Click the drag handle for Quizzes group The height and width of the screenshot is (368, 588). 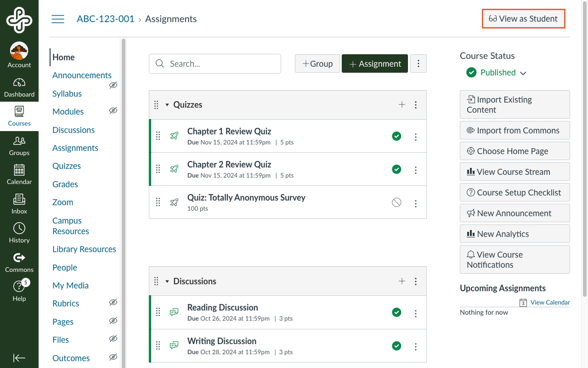[x=156, y=105]
